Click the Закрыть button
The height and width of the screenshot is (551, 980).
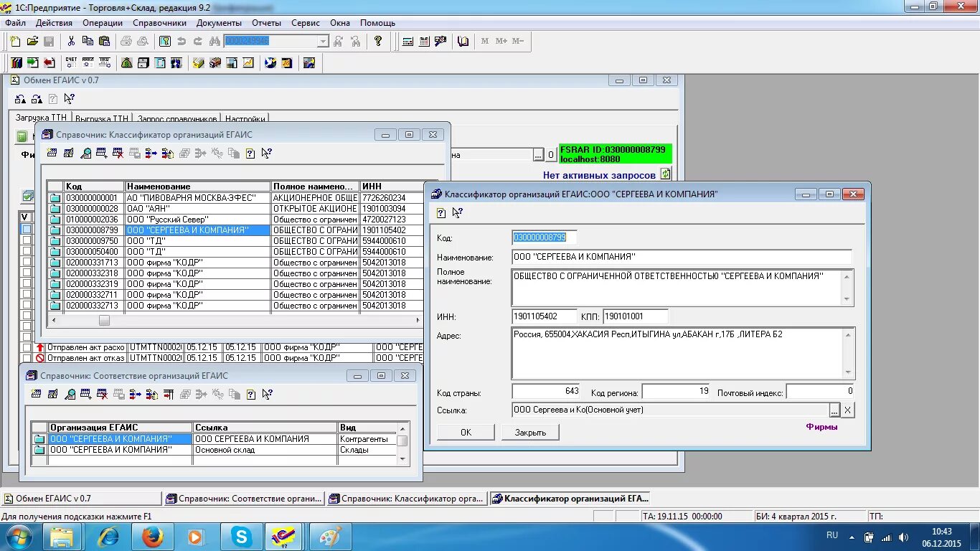pos(530,432)
